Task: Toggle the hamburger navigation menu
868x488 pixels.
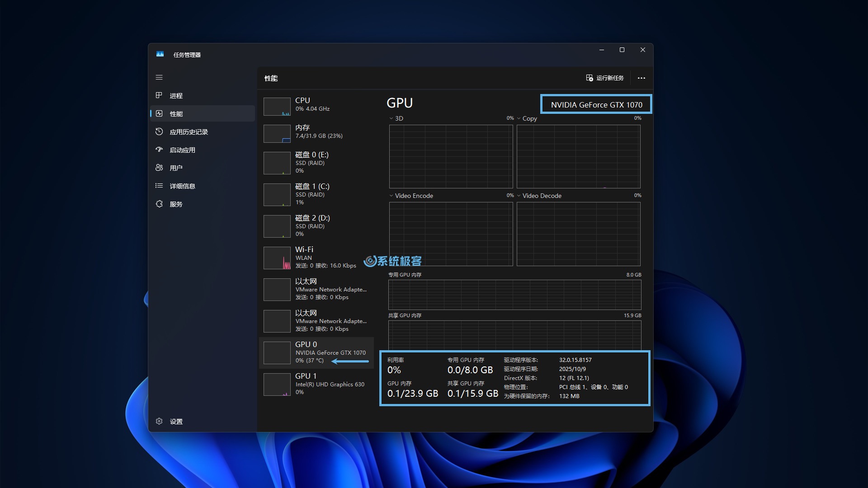Action: point(159,77)
